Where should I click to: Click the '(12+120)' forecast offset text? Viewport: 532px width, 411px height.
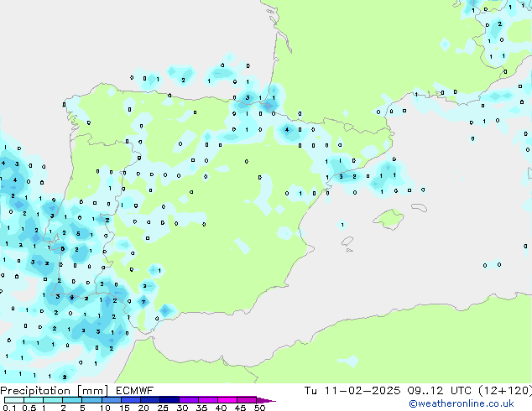point(505,391)
